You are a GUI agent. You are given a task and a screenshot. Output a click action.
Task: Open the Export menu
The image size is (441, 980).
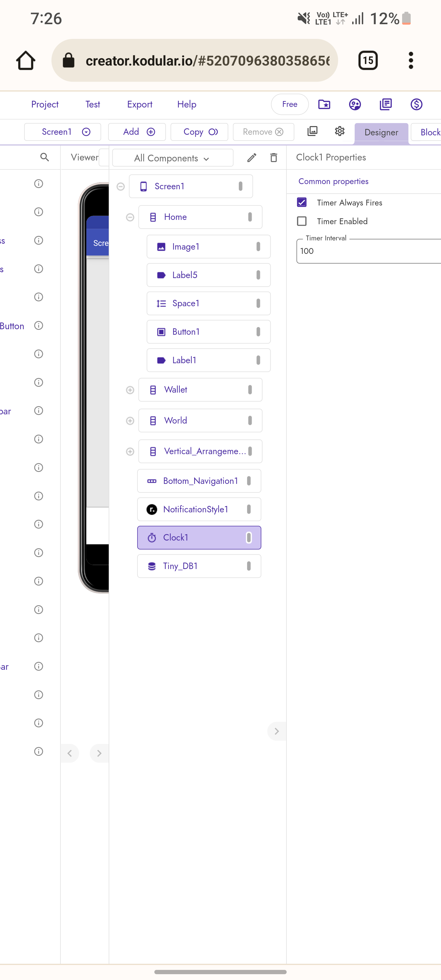[140, 104]
